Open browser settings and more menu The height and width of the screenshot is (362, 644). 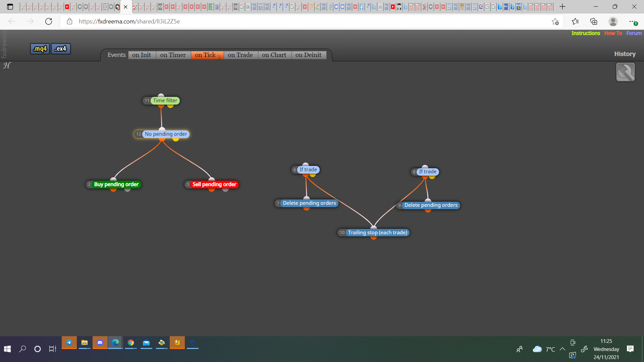point(632,21)
